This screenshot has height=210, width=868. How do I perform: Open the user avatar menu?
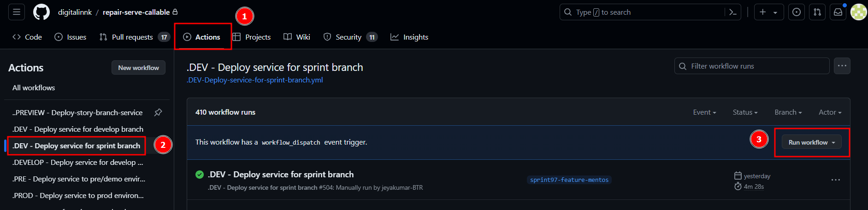[858, 12]
